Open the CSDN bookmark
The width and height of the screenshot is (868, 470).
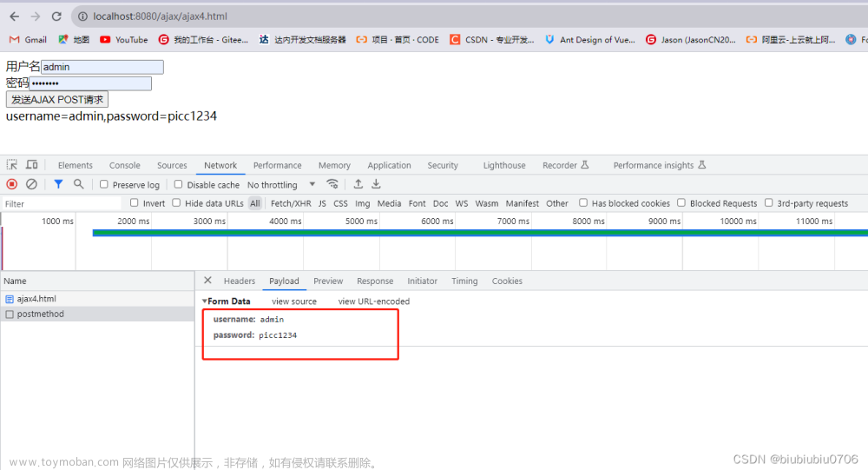coord(492,40)
